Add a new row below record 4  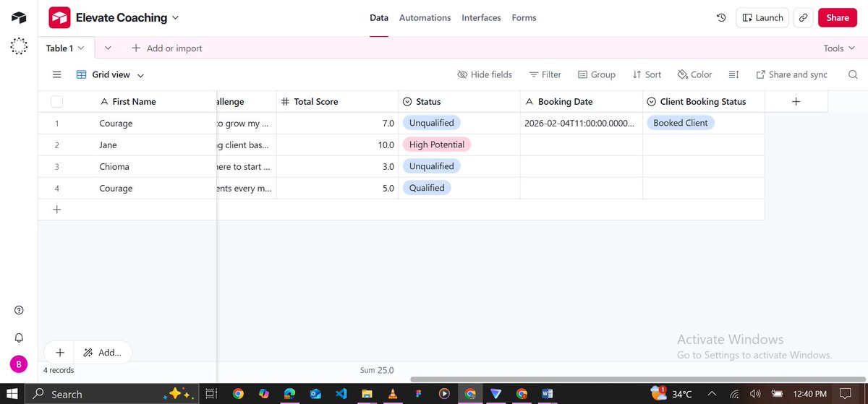(x=57, y=210)
